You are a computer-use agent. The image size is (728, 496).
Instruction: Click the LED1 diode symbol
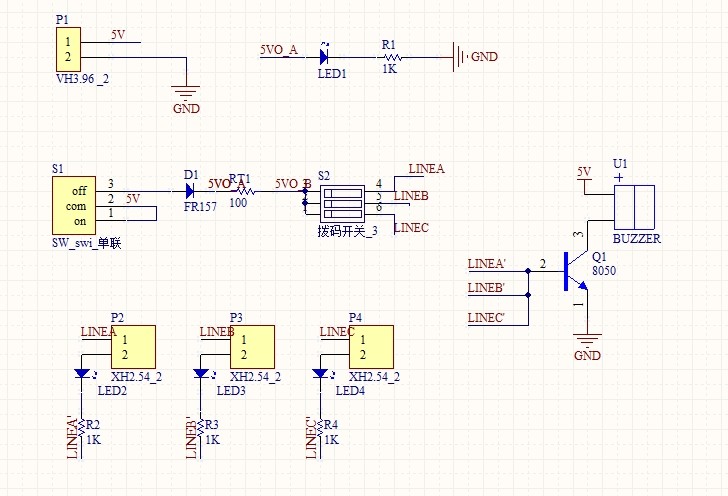(x=324, y=57)
